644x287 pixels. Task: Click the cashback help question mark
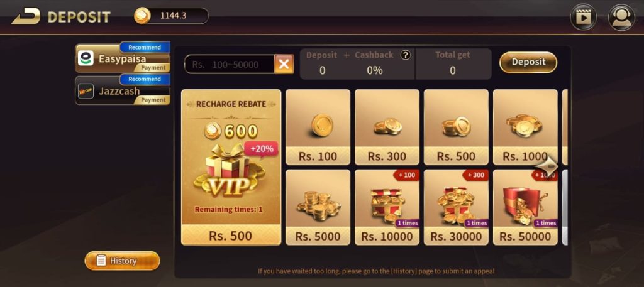406,55
